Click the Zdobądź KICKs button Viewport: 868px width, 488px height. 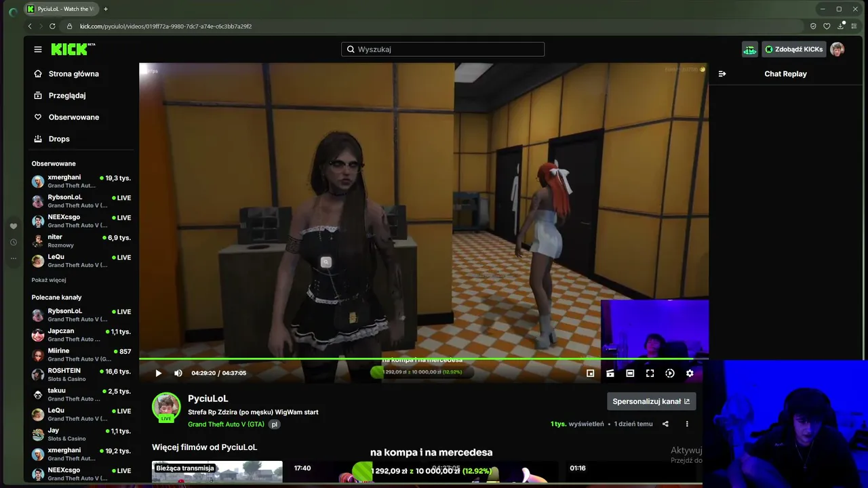pos(793,49)
